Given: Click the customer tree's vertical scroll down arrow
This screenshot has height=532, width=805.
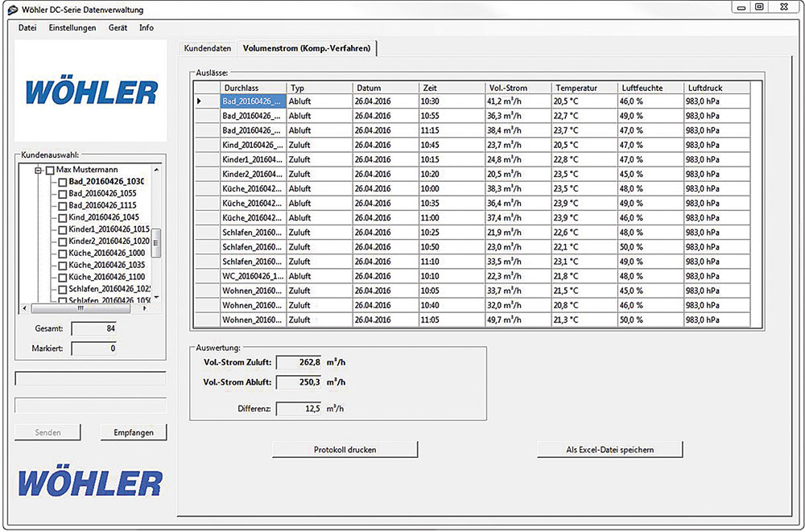Looking at the screenshot, I should click(157, 297).
